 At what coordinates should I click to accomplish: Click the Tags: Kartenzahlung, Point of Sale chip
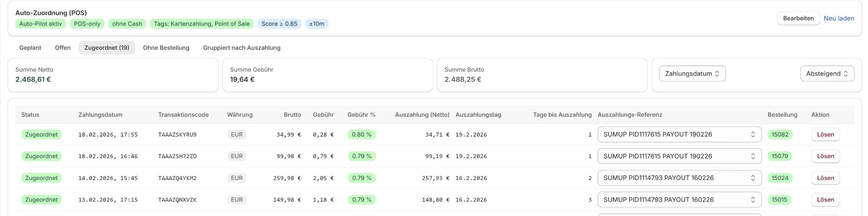pyautogui.click(x=202, y=24)
